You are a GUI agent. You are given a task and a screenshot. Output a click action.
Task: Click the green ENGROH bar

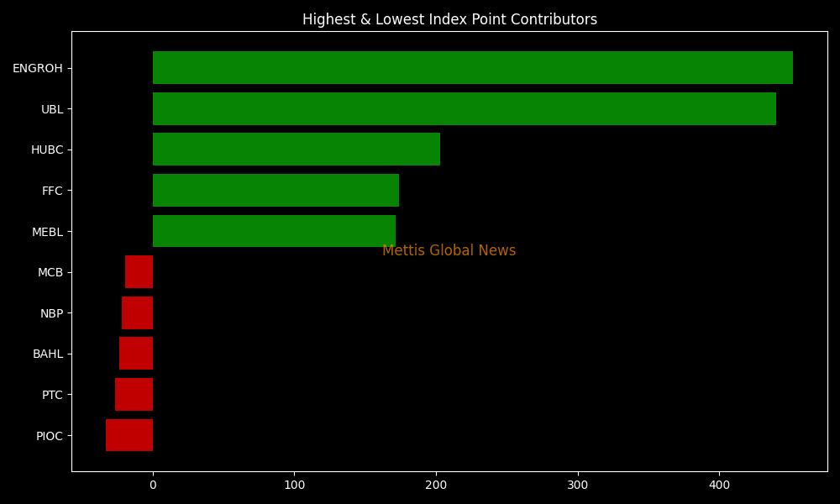pyautogui.click(x=472, y=68)
